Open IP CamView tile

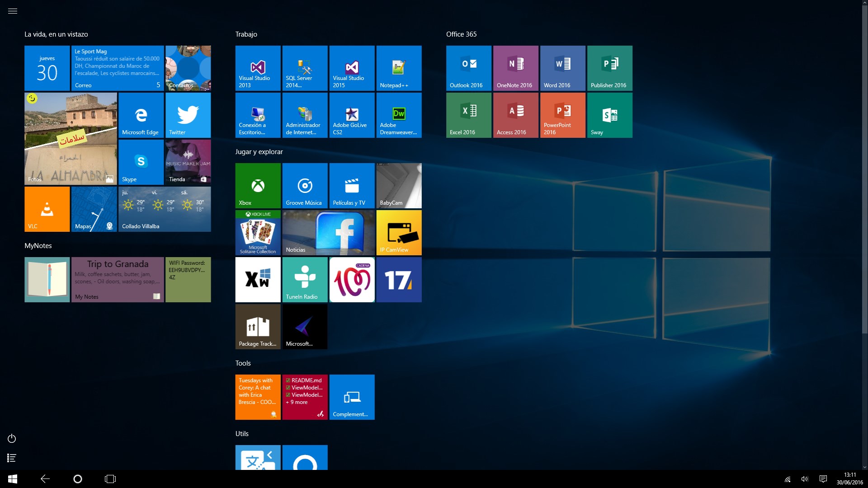[399, 233]
